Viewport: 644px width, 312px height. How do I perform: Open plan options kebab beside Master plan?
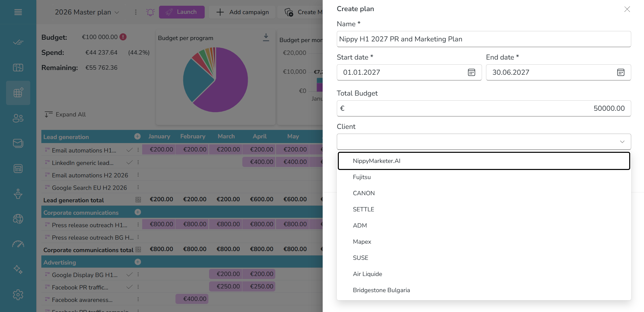point(136,12)
